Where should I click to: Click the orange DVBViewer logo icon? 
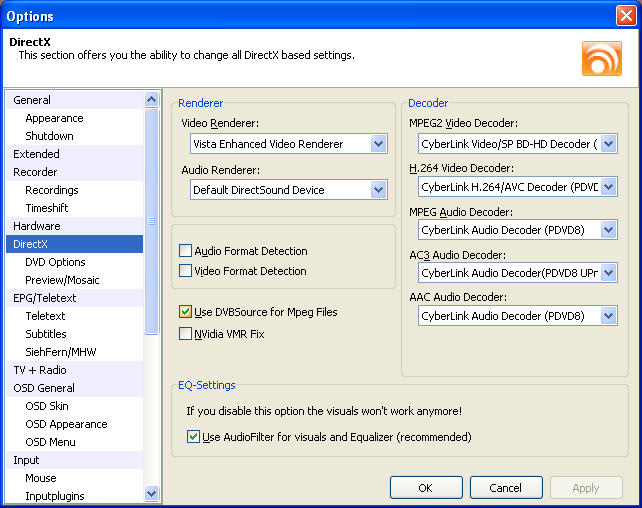point(602,59)
